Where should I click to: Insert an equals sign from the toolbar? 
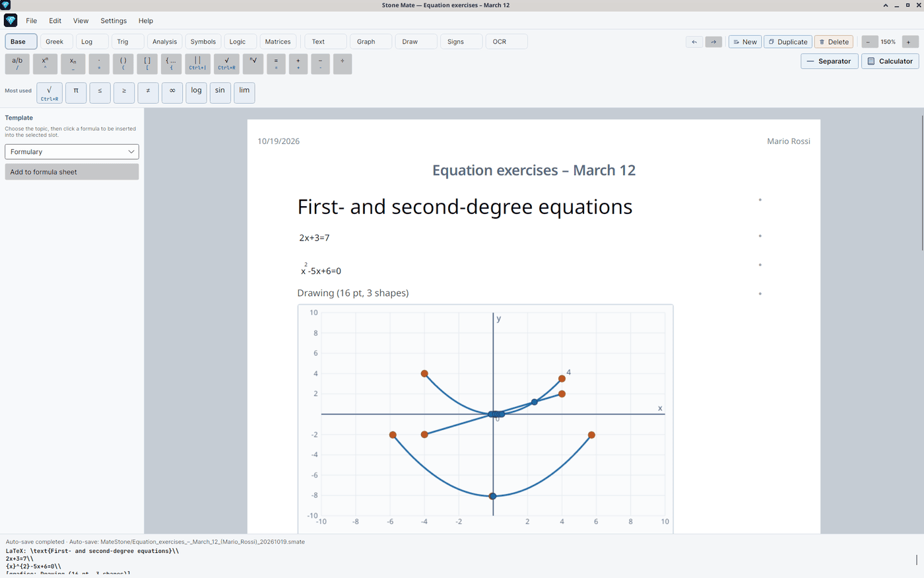[x=276, y=63]
